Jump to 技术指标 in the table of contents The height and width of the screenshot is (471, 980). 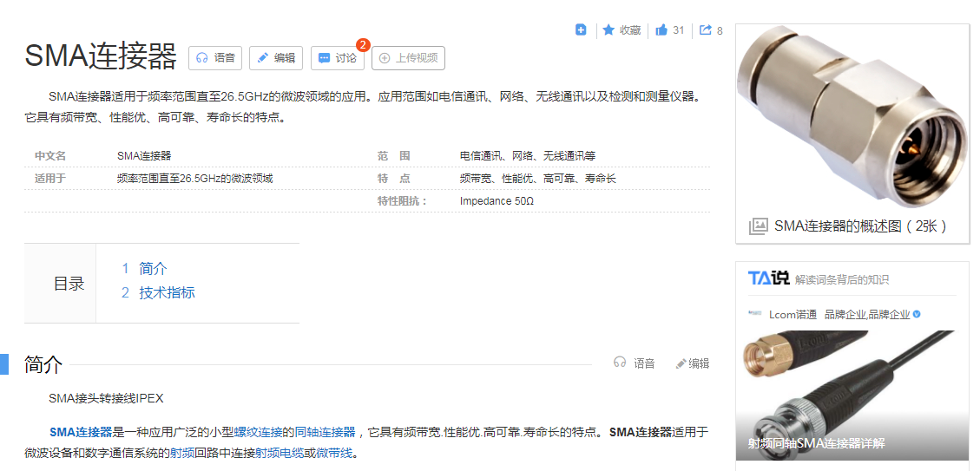click(167, 292)
